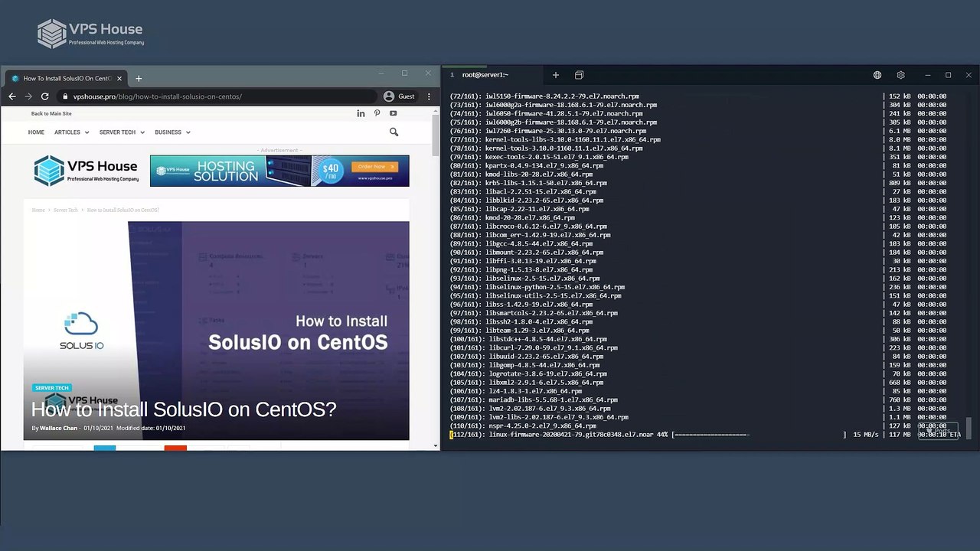980x551 pixels.
Task: Open the LinkedIn social icon
Action: (361, 113)
